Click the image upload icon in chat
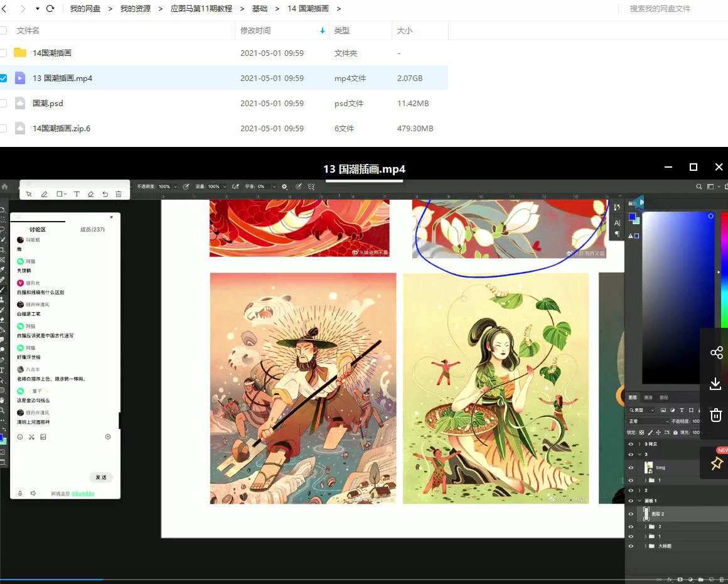The height and width of the screenshot is (584, 728). click(43, 436)
